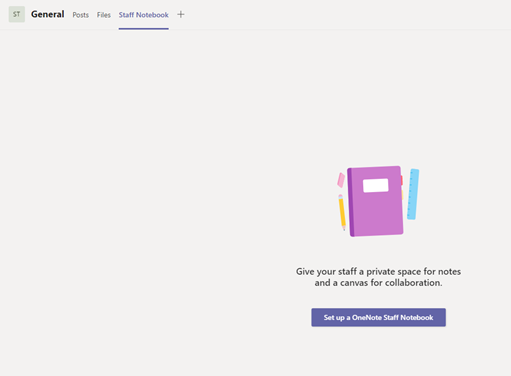This screenshot has height=376, width=511.
Task: Click the "and a canvas for collaboration" line
Action: point(379,283)
